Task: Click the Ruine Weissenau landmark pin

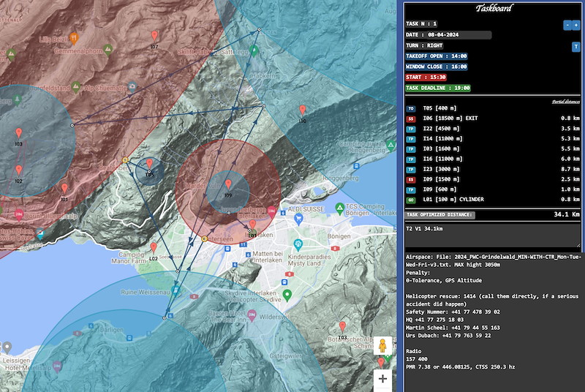Action: click(176, 290)
